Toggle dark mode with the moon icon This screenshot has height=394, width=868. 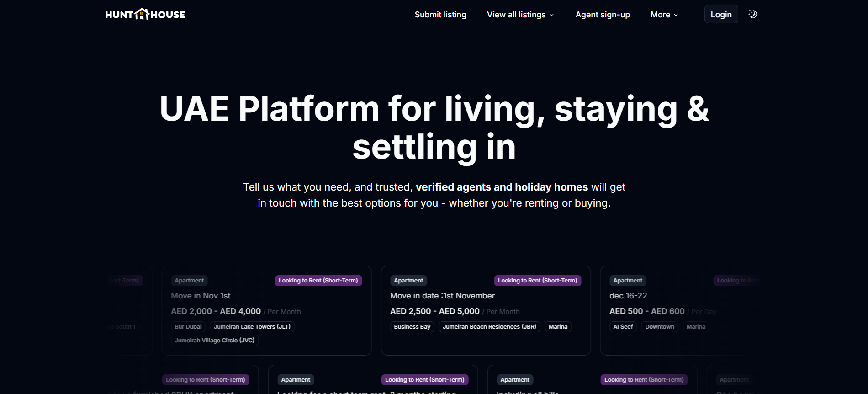(752, 14)
